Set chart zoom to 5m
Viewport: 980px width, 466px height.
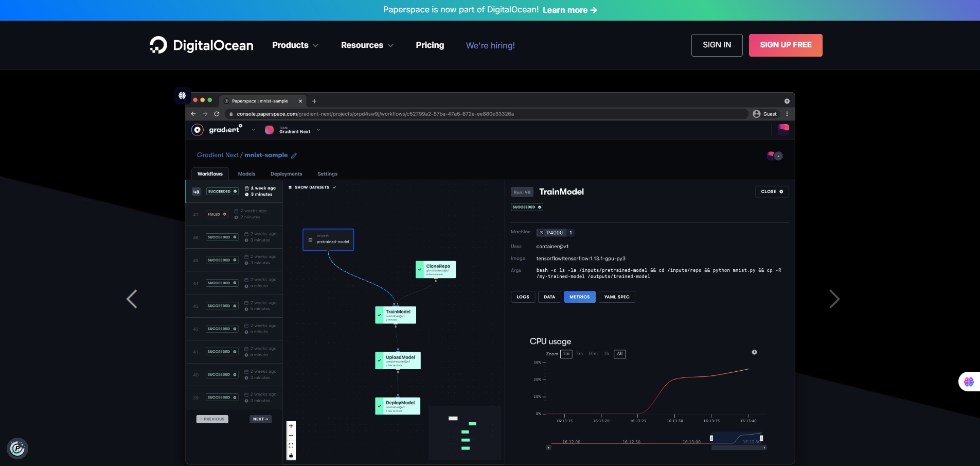580,354
